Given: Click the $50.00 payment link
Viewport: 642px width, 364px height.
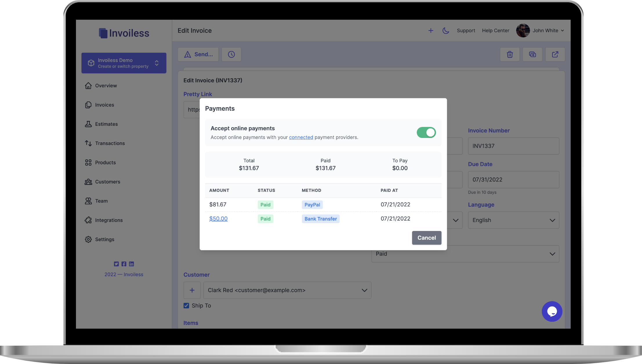Looking at the screenshot, I should [218, 219].
